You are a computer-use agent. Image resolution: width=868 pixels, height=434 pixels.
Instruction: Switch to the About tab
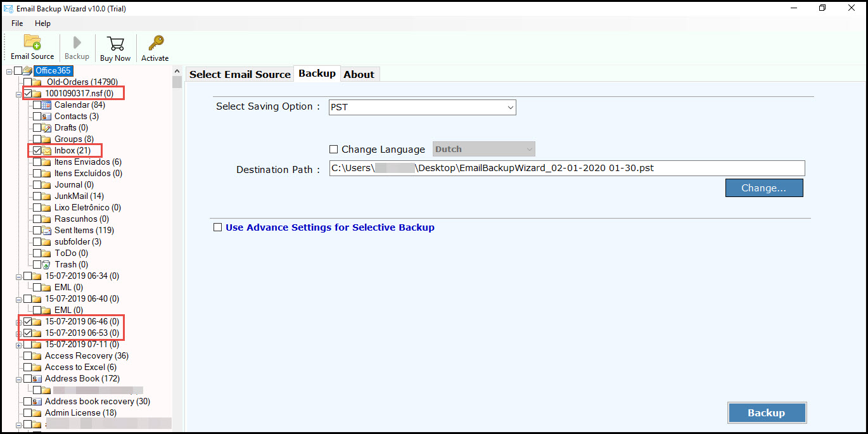pyautogui.click(x=359, y=74)
